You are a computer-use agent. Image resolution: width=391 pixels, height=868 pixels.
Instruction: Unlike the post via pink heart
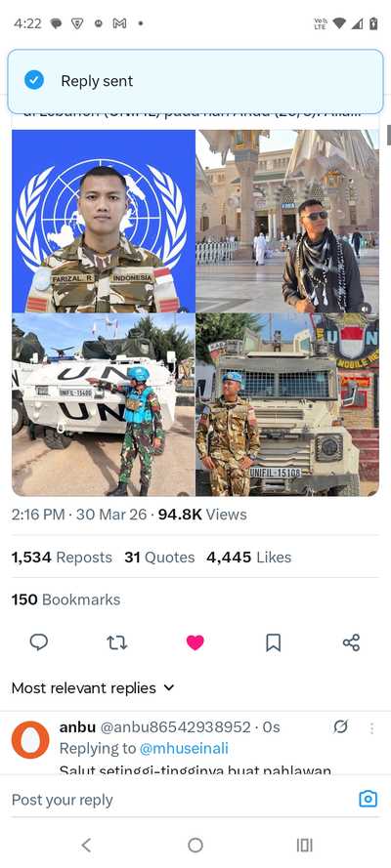point(195,642)
